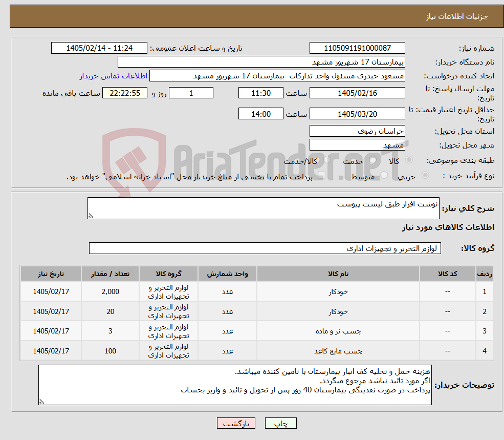The width and height of the screenshot is (504, 440).
Task: Select the کالا/خدمت radio button
Action: coord(327,160)
